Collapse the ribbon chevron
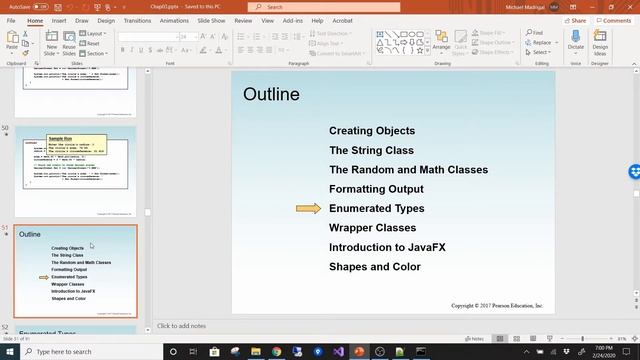Image resolution: width=640 pixels, height=360 pixels. [634, 64]
